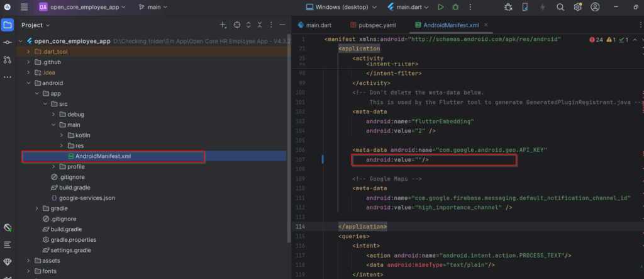Click the Select Opened File crosshair icon

click(x=237, y=25)
